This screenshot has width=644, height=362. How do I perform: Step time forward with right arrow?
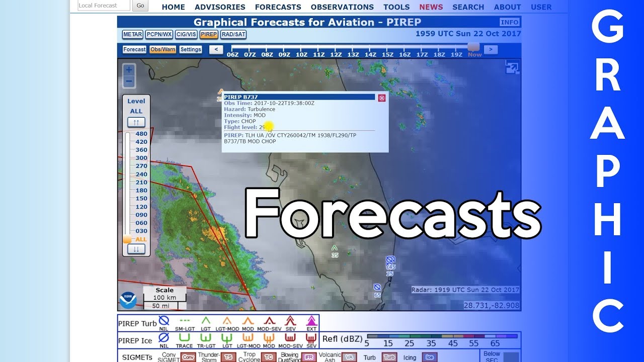pyautogui.click(x=491, y=49)
